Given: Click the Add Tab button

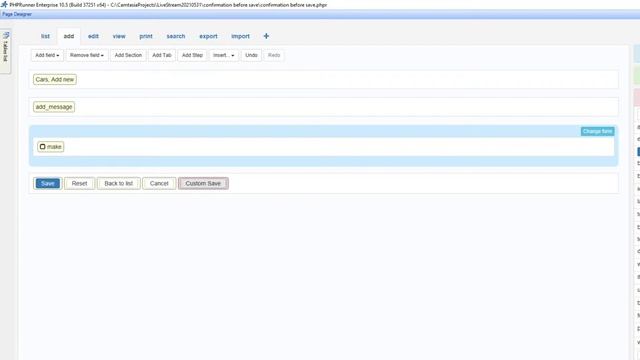Looking at the screenshot, I should click(x=162, y=55).
